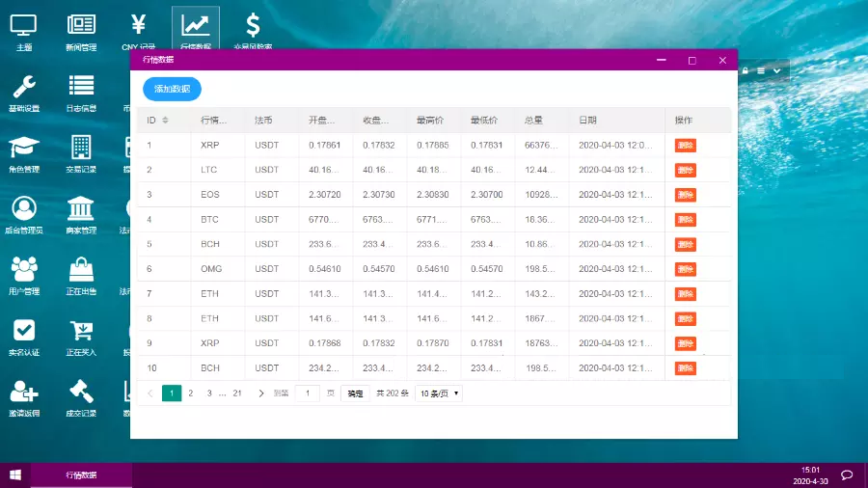This screenshot has width=868, height=488.
Task: Click the page number jump input field
Action: pos(307,393)
